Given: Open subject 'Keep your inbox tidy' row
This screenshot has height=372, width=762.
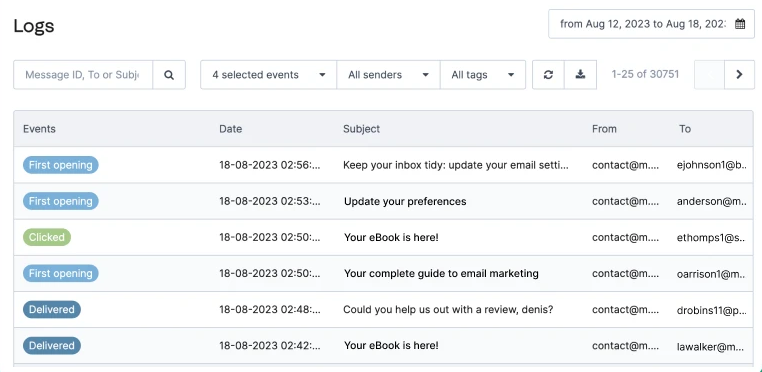Looking at the screenshot, I should pos(456,165).
